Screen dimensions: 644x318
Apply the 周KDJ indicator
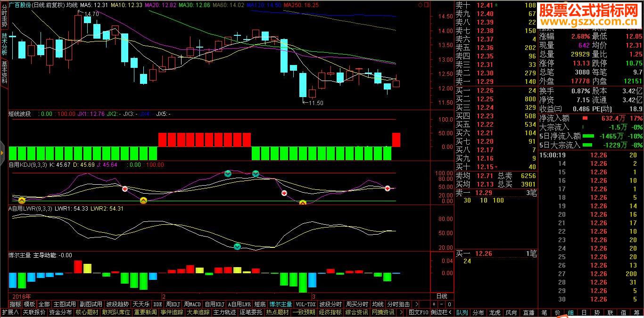(173, 304)
